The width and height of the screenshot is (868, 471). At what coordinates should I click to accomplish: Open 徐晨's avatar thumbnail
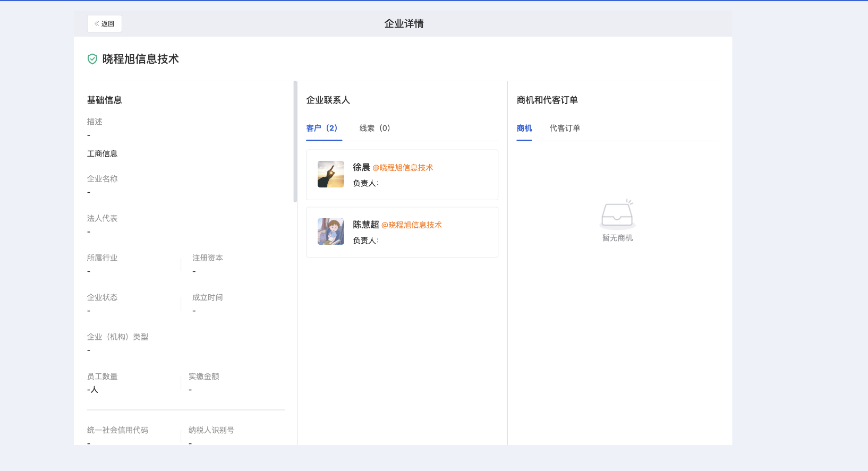[331, 174]
